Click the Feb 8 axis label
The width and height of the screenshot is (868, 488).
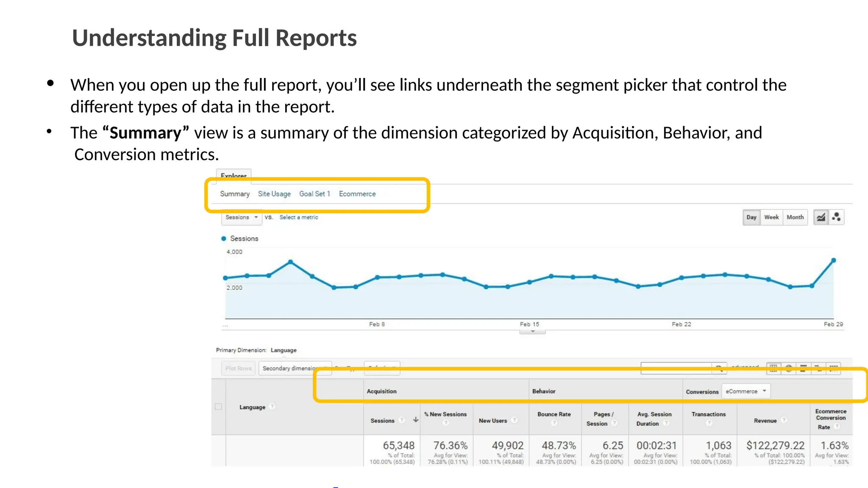coord(377,324)
